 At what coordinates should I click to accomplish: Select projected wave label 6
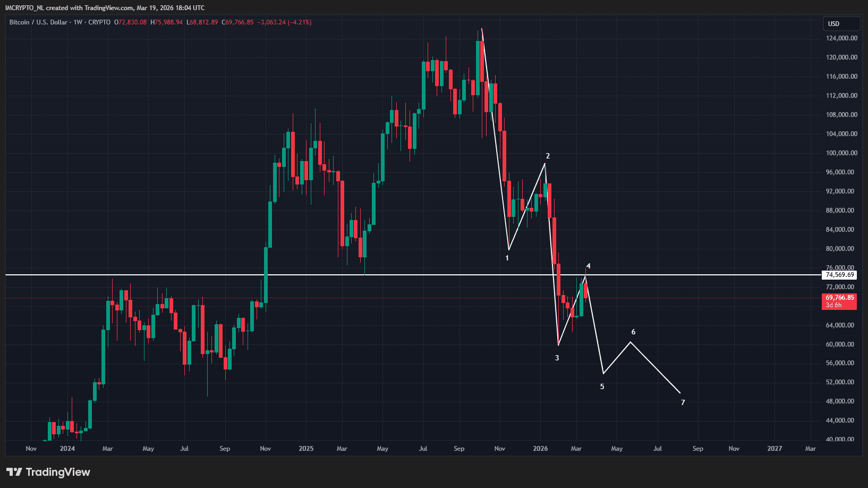point(633,332)
